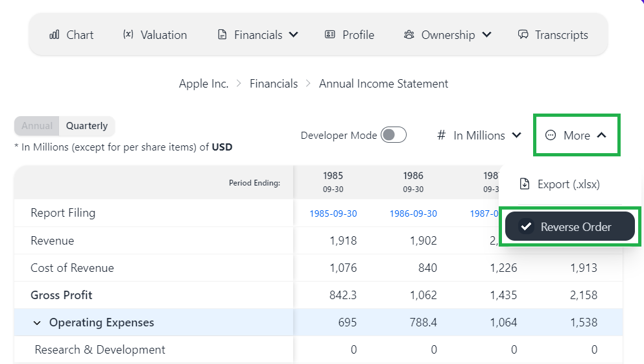Open the 1986-09-30 report filing link
Image resolution: width=644 pixels, height=364 pixels.
coord(413,213)
